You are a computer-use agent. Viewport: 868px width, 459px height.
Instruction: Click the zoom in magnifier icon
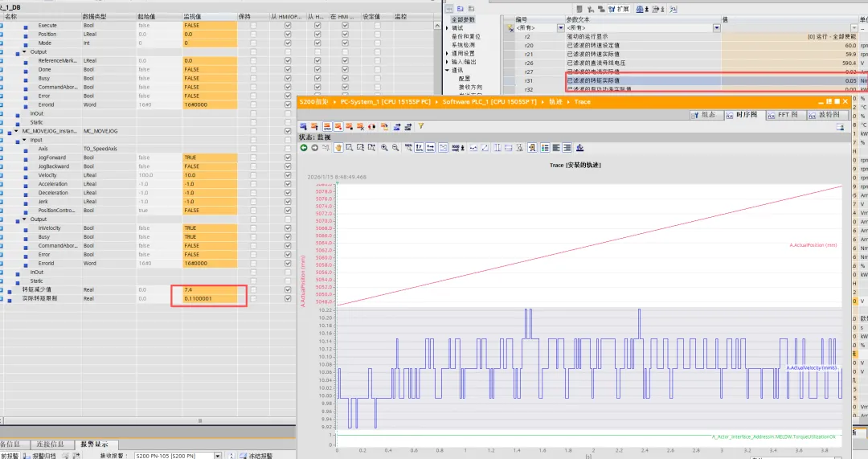pos(385,148)
